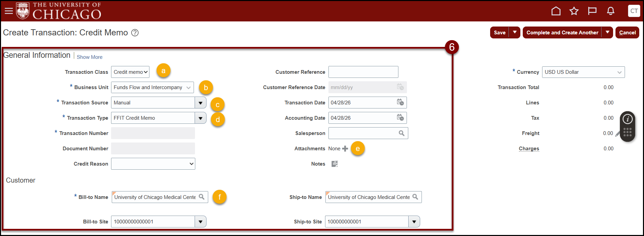Add attachment using plus icon
The image size is (644, 236).
pyautogui.click(x=345, y=149)
